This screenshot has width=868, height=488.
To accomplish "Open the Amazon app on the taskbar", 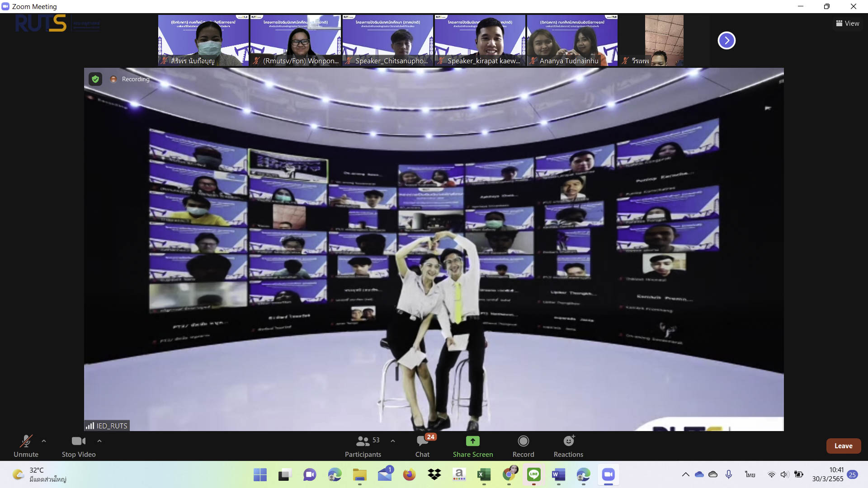I will [x=459, y=474].
